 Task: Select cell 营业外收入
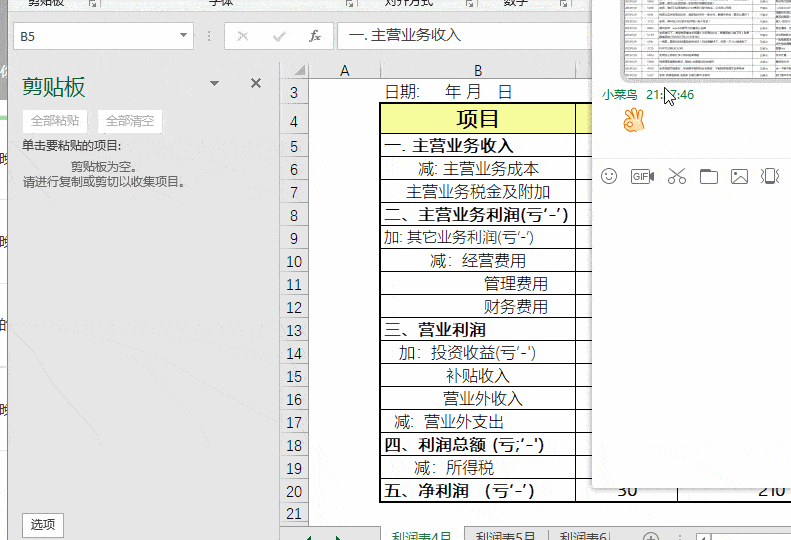point(478,399)
